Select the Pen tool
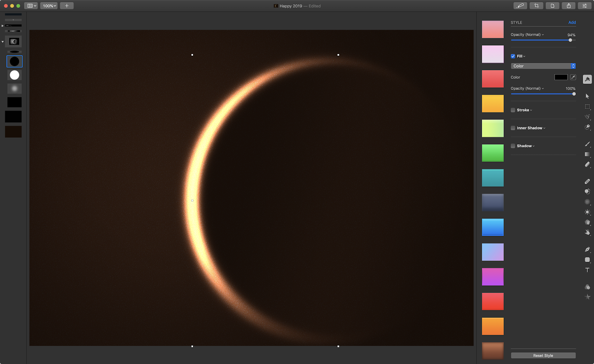Viewport: 594px width, 364px height. (587, 249)
